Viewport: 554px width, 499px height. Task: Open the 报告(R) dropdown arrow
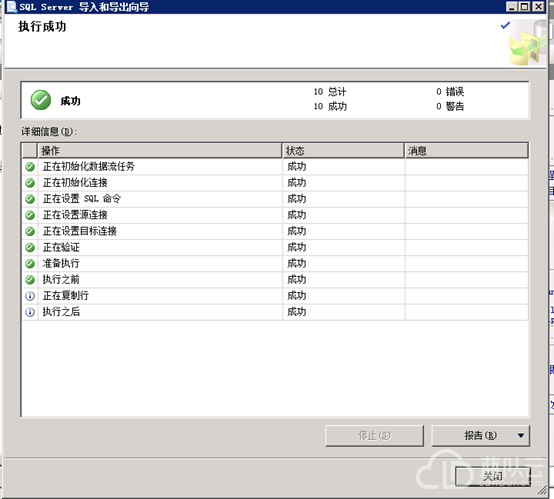point(521,436)
